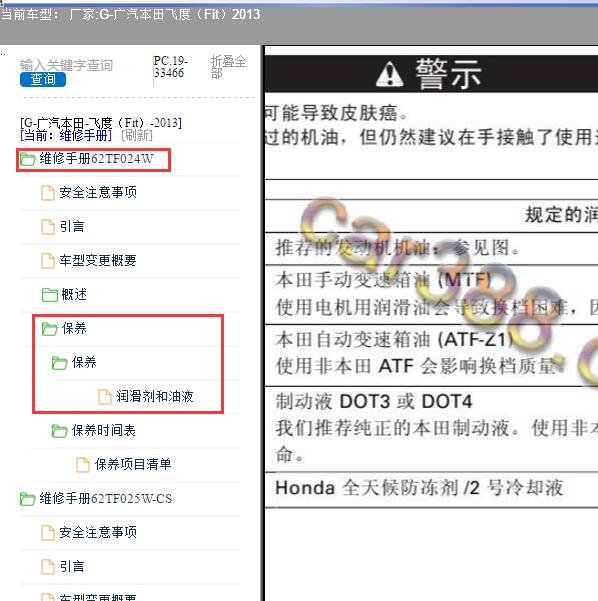This screenshot has height=601, width=598.
Task: Click document icon of second 安全注意事项
Action: point(48,533)
